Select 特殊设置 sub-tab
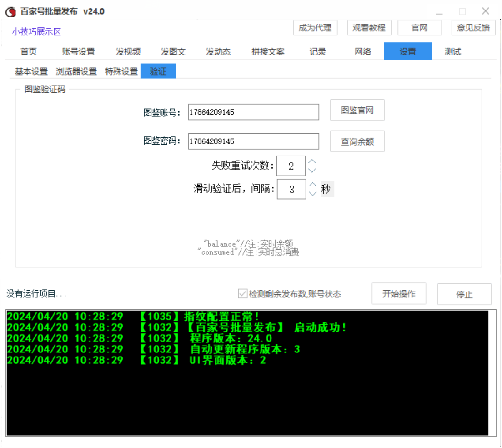The height and width of the screenshot is (448, 502). point(121,71)
